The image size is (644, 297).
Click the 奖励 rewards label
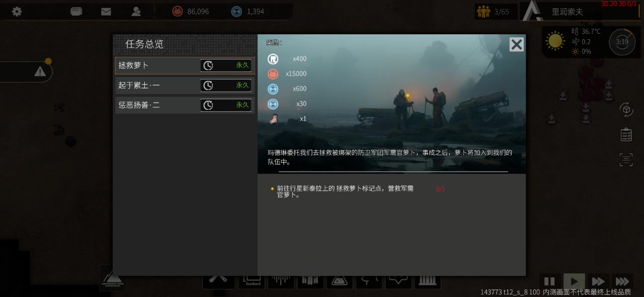pos(274,43)
